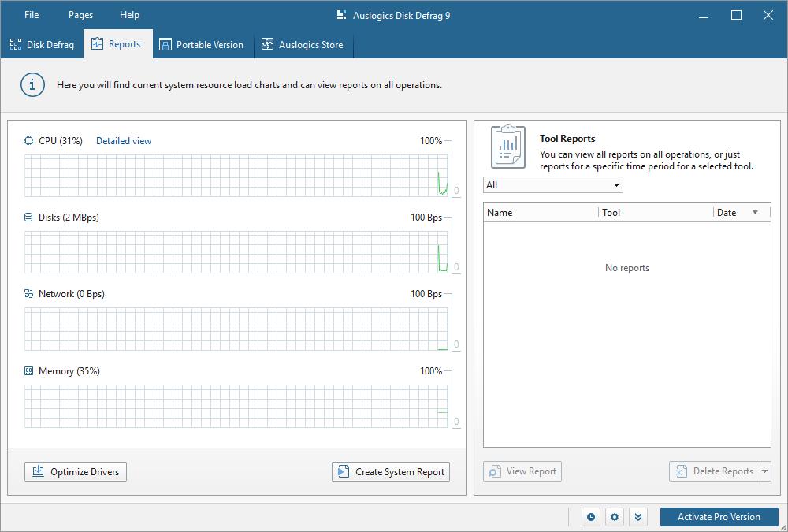The width and height of the screenshot is (788, 532).
Task: Click the Network icon beside Network label
Action: (x=29, y=294)
